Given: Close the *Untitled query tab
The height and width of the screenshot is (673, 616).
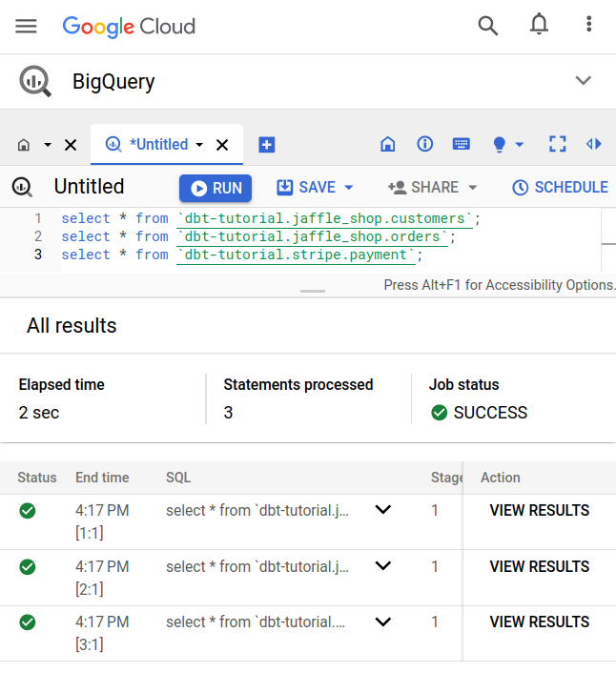Looking at the screenshot, I should click(222, 145).
